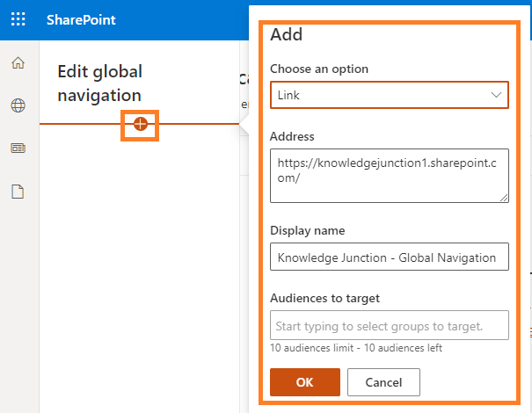Click the Audiences to target field
Image resolution: width=532 pixels, height=413 pixels.
(390, 325)
